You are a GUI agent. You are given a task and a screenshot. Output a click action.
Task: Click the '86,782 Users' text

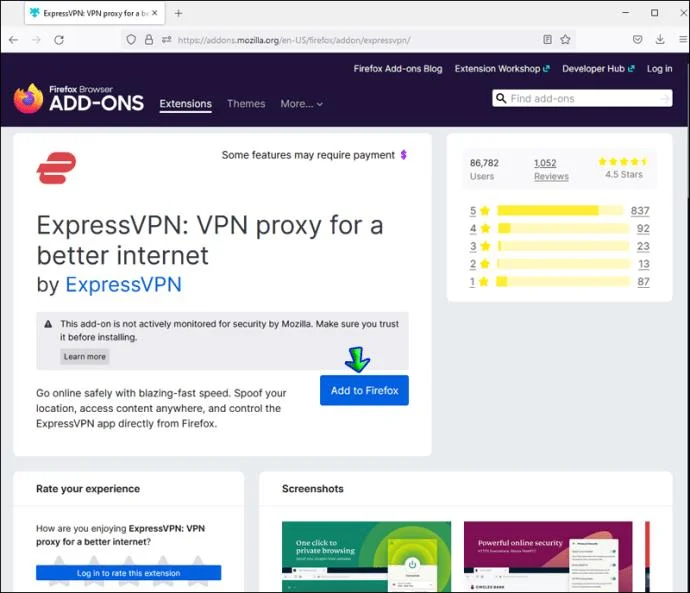coord(484,169)
